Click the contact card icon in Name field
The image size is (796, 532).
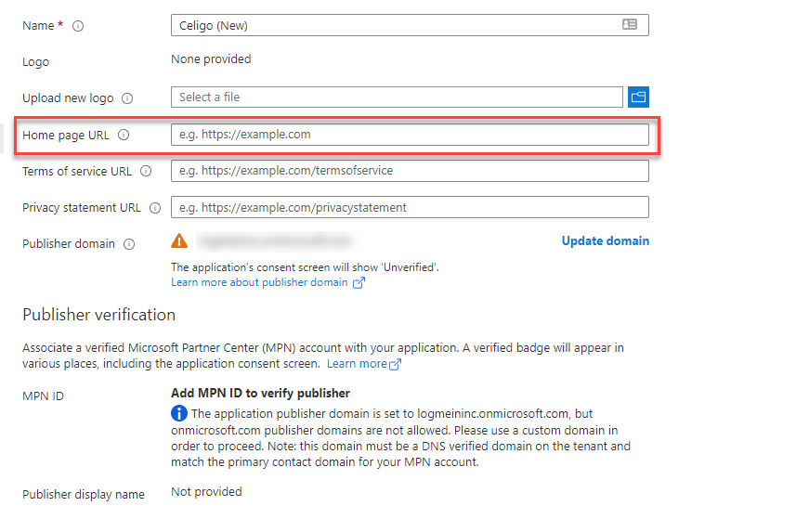tap(630, 25)
